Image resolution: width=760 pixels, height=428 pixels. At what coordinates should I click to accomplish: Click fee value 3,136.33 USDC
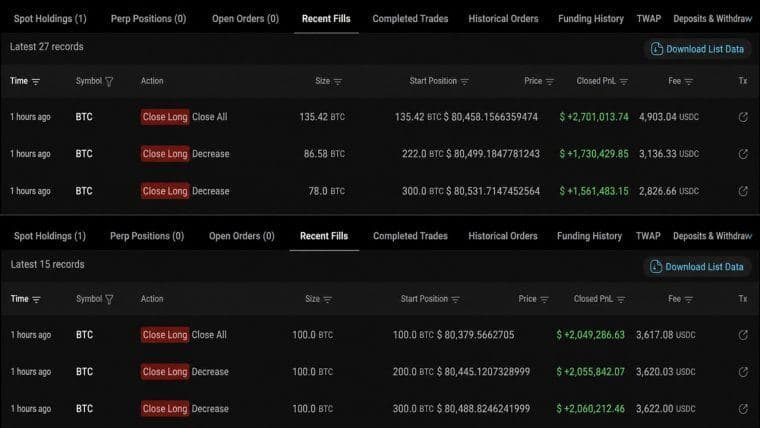(669, 154)
